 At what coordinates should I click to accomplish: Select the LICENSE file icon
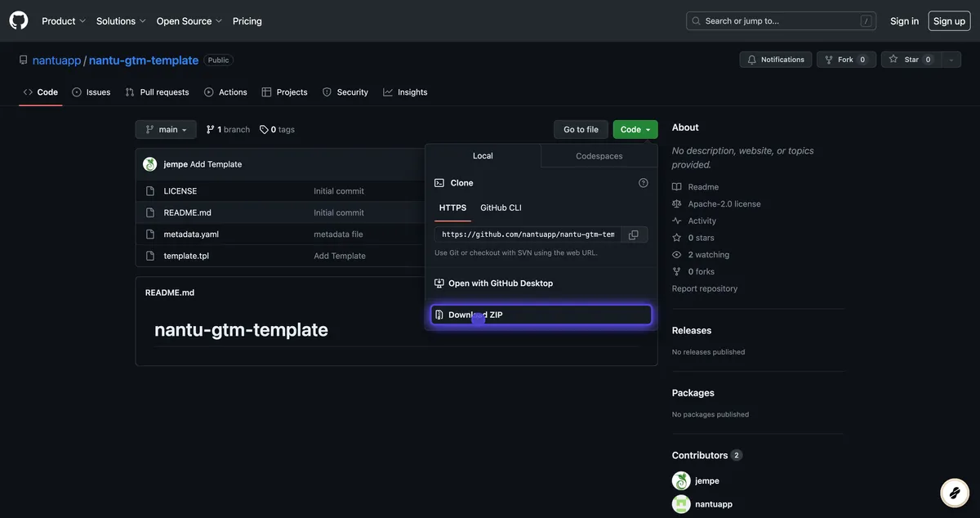pos(150,191)
